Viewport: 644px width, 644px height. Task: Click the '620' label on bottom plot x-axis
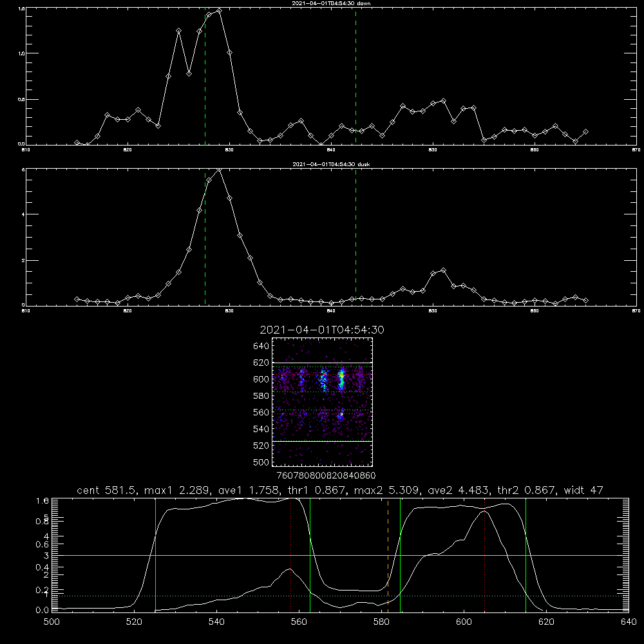[546, 622]
